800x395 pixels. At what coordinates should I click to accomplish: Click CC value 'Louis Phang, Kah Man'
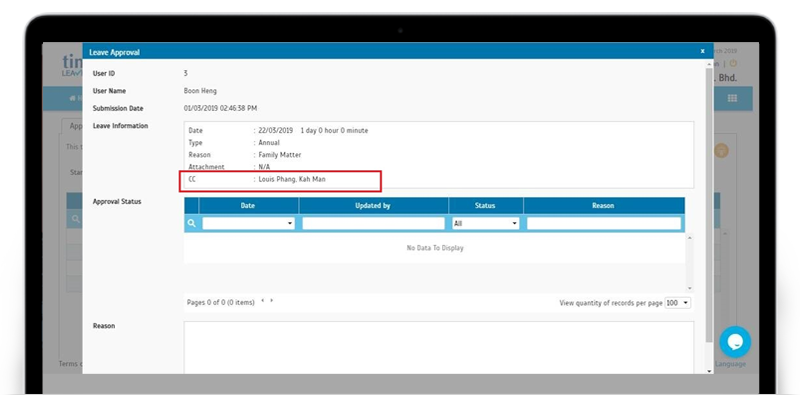pos(292,180)
